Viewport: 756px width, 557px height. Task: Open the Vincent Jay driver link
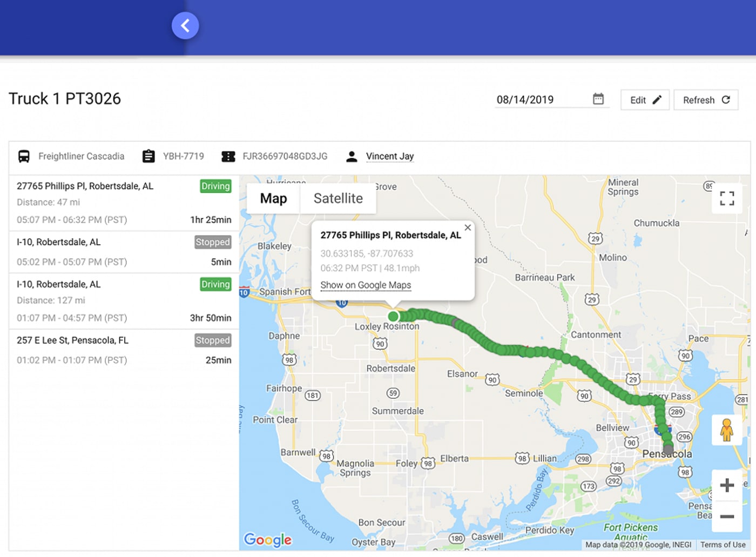tap(390, 156)
